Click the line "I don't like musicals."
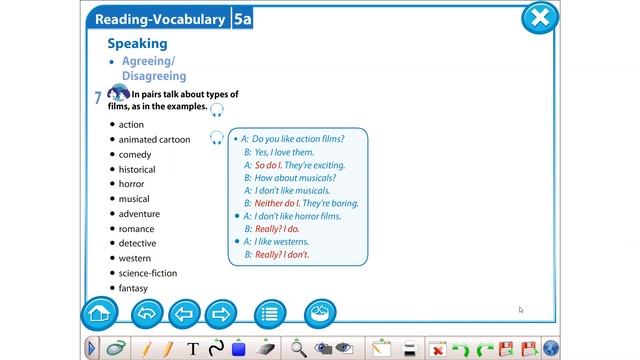This screenshot has height=360, width=640. tap(292, 191)
